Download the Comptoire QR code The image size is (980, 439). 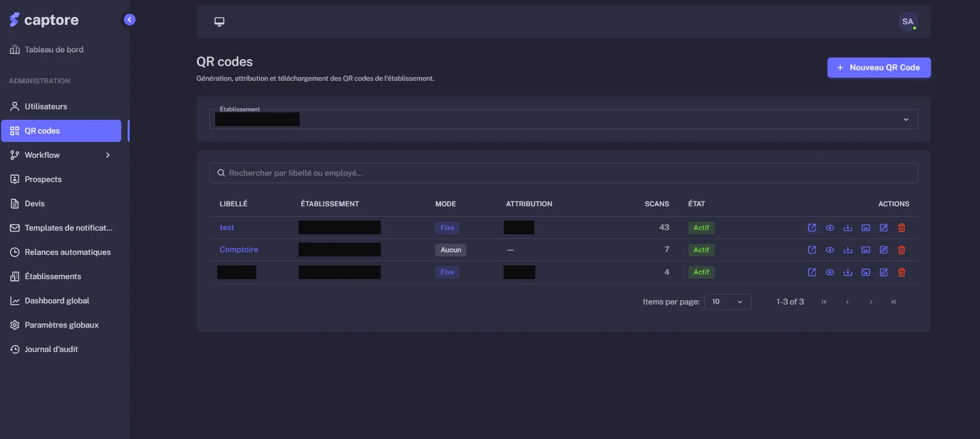click(848, 250)
